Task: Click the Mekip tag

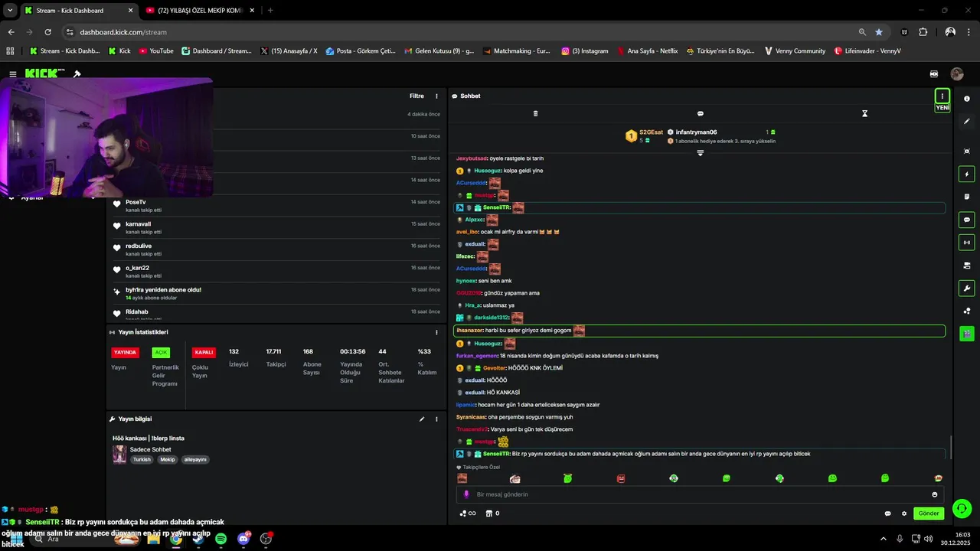Action: pos(168,460)
